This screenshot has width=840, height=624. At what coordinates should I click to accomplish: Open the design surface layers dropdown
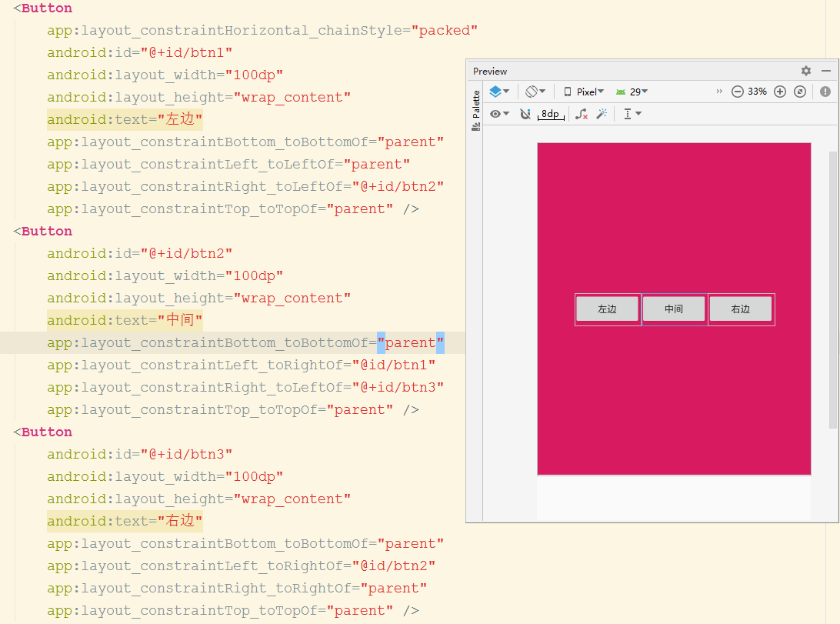click(498, 92)
